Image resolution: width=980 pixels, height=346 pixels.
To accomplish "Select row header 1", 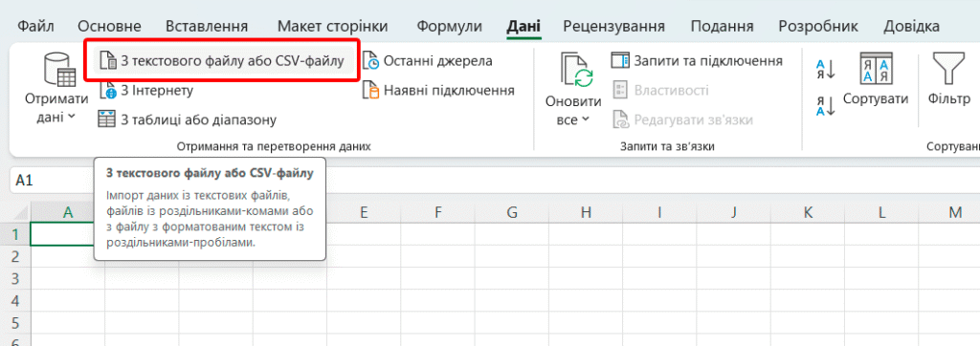I will click(16, 234).
